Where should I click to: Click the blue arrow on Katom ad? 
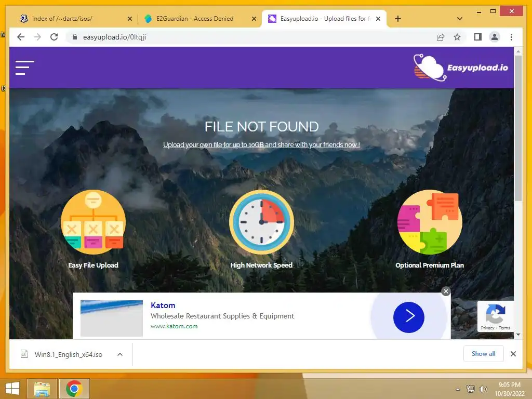click(x=408, y=317)
